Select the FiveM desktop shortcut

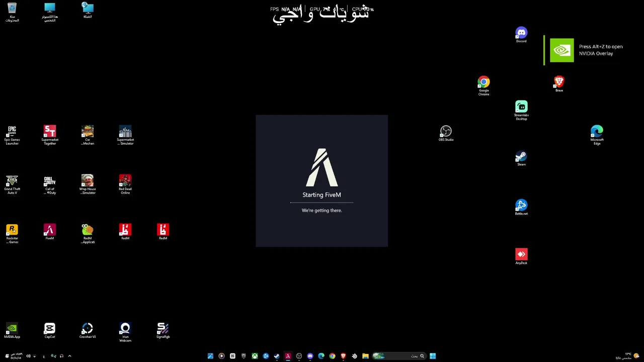click(50, 232)
